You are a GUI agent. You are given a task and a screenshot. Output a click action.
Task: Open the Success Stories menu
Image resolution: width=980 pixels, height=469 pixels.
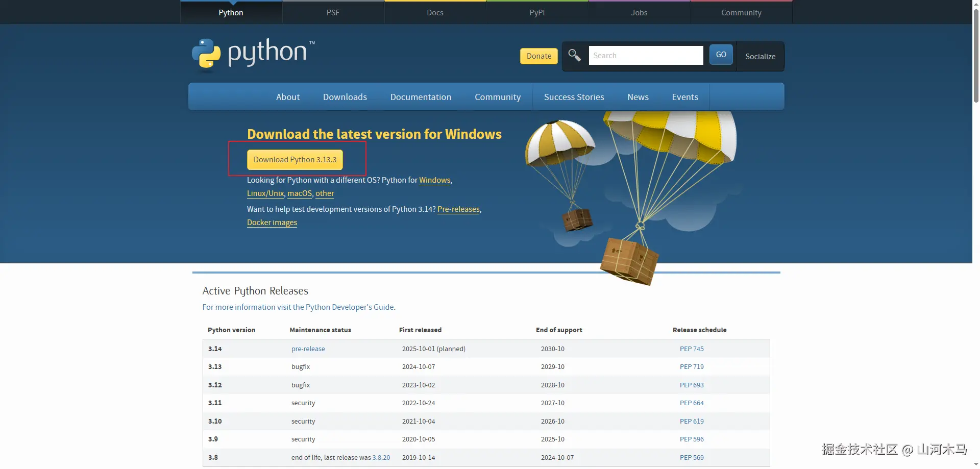(x=574, y=97)
